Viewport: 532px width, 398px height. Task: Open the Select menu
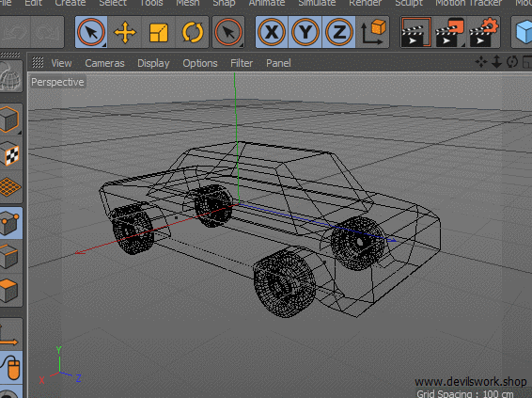tap(113, 3)
